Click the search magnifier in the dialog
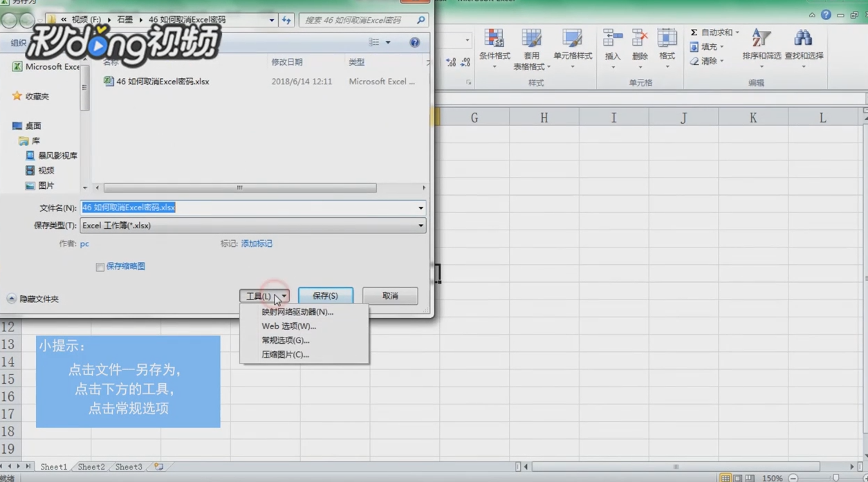Screen dimensions: 868x482 (x=421, y=20)
